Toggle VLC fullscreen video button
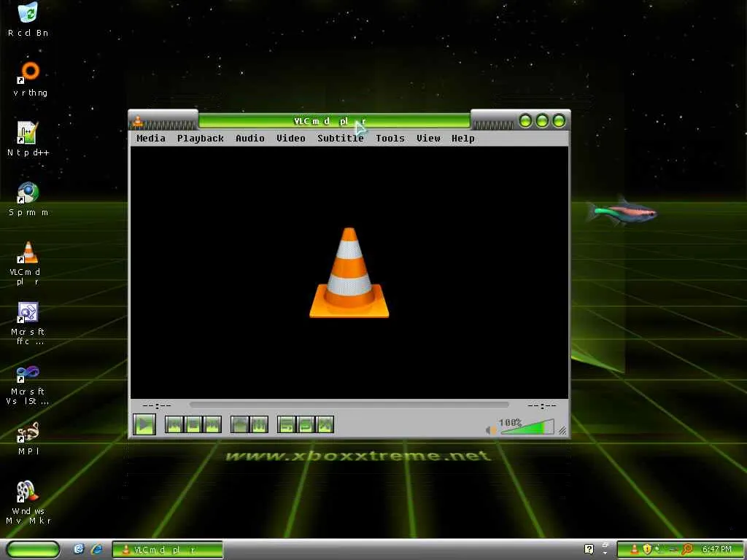This screenshot has width=747, height=560. pos(240,424)
